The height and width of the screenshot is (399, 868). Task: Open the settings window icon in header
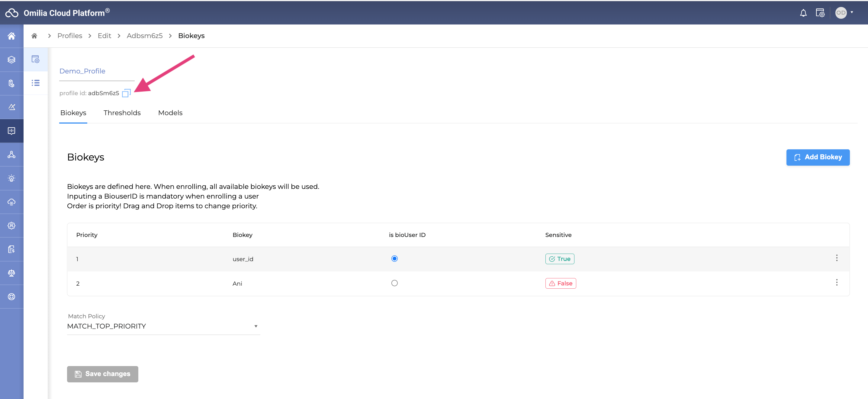click(820, 13)
